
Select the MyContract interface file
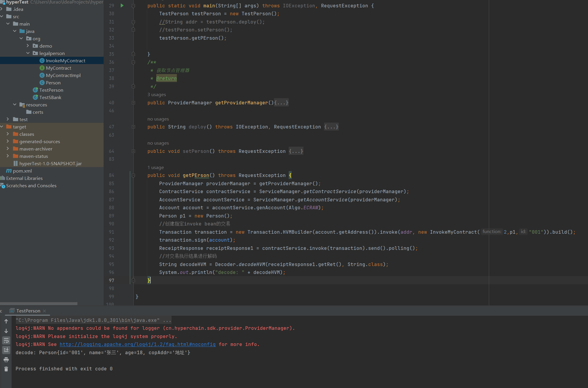(x=58, y=68)
